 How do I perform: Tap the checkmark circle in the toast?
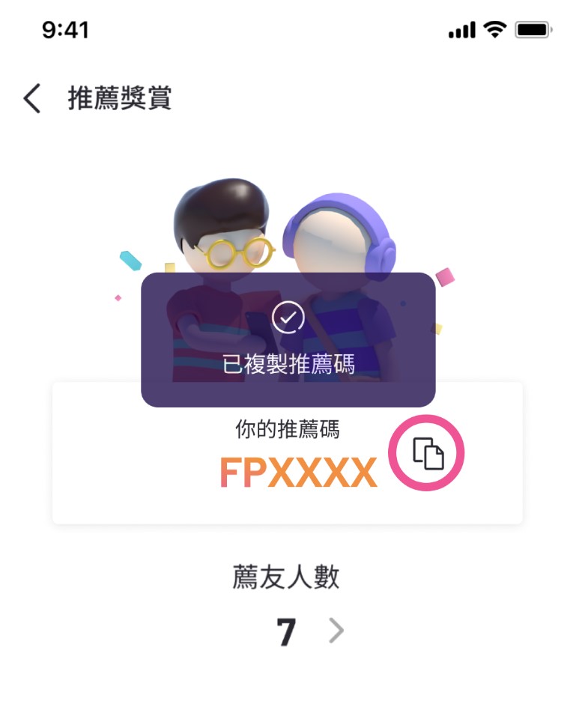(288, 318)
